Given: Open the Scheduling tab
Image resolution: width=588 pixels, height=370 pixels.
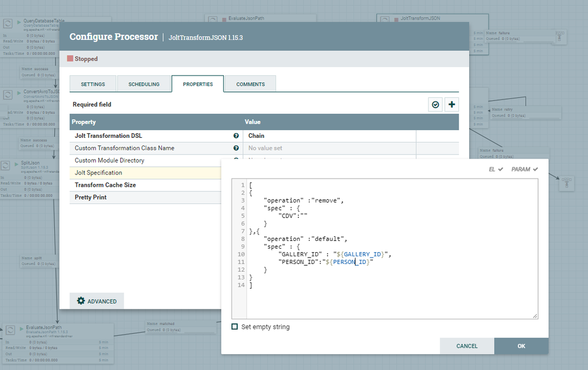Looking at the screenshot, I should pyautogui.click(x=144, y=84).
